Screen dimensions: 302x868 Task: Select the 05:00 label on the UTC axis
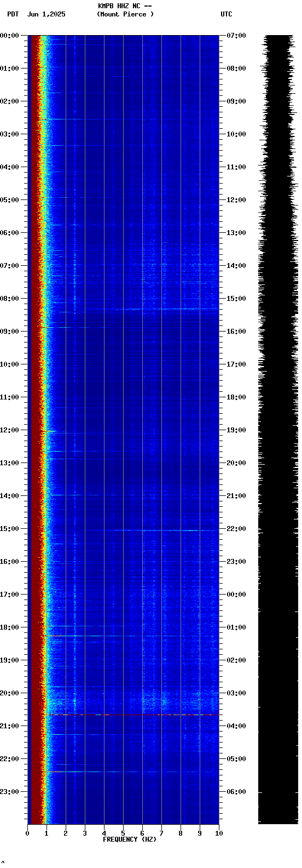236,759
